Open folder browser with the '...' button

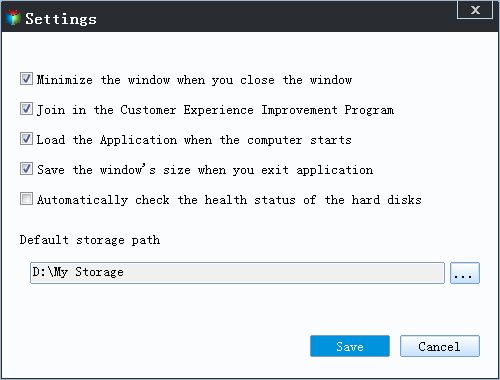tap(465, 273)
